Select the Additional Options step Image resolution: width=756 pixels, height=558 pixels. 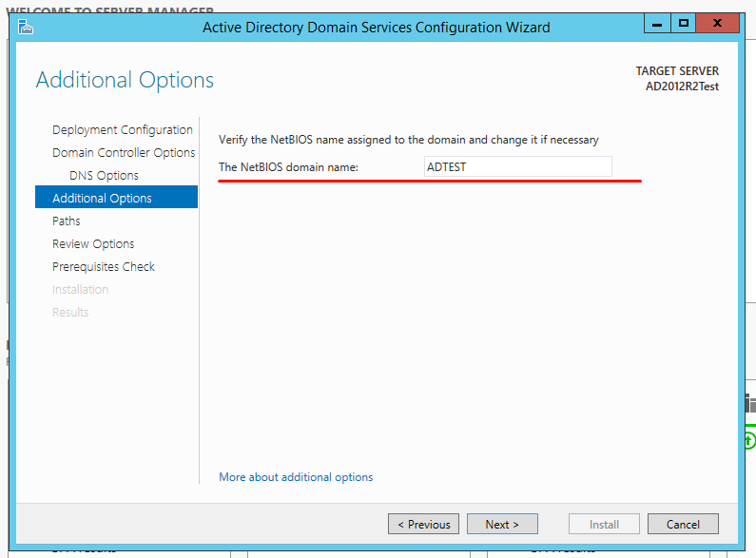pyautogui.click(x=116, y=197)
